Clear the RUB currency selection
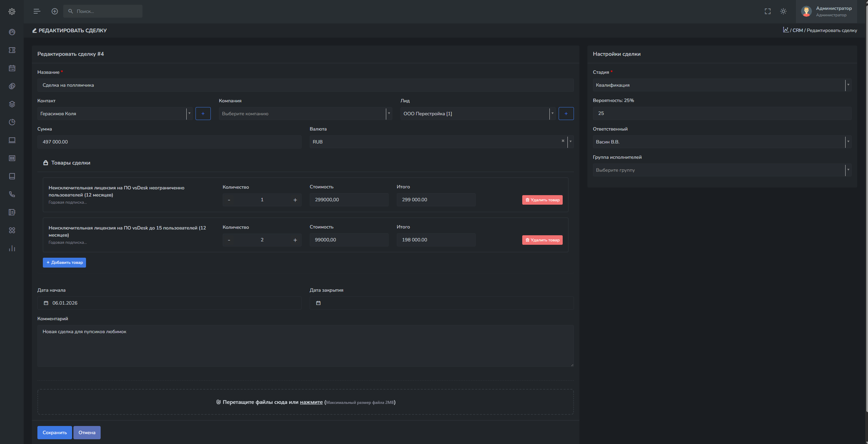Screen dimensions: 868x444 563,141
